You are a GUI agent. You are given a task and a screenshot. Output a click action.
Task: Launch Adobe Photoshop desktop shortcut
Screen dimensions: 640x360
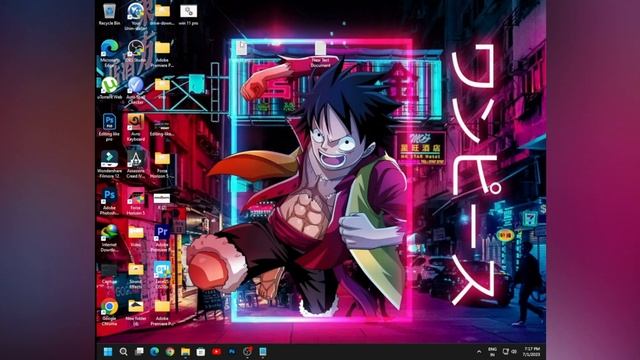[109, 201]
